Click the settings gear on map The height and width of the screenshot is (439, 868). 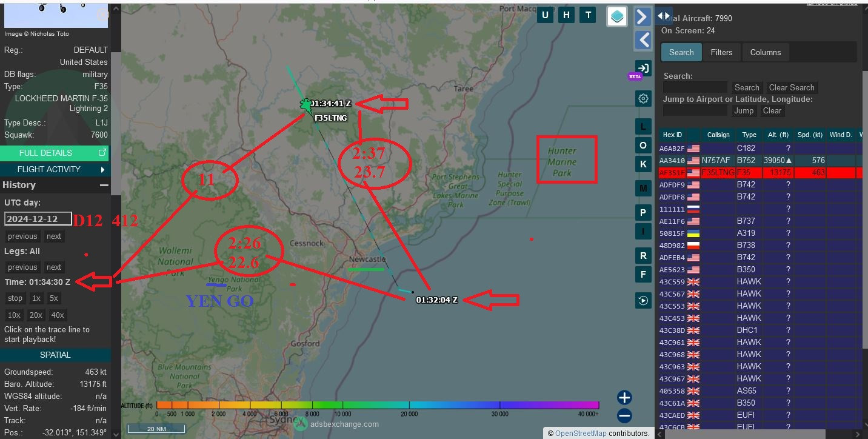pyautogui.click(x=643, y=98)
